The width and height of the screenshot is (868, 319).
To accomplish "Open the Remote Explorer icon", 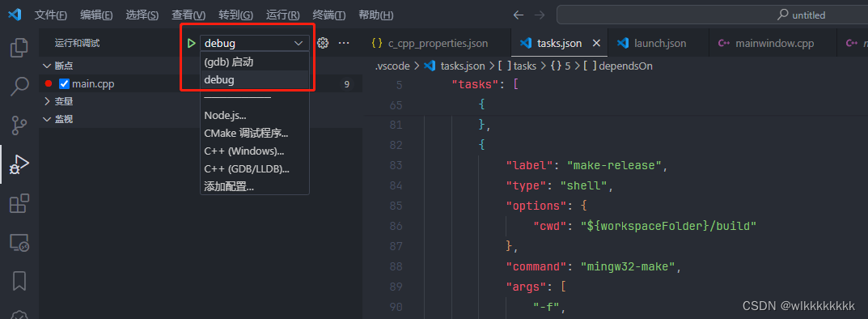I will pyautogui.click(x=19, y=242).
